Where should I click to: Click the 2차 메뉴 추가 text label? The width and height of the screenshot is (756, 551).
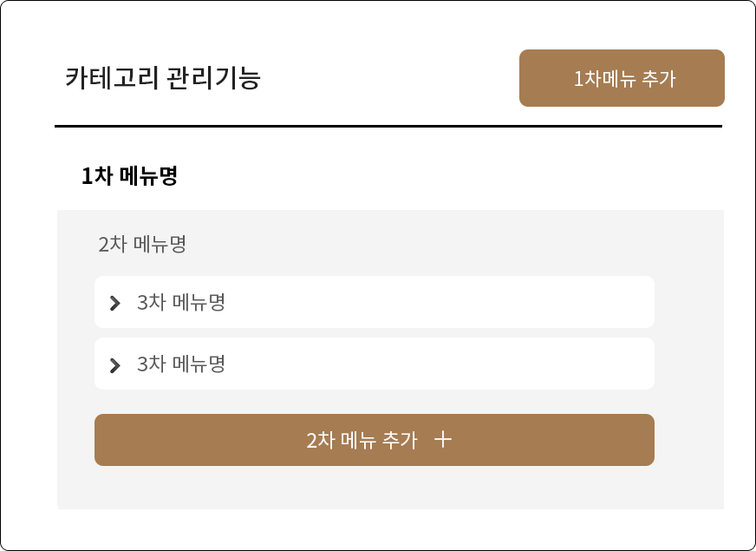(x=362, y=440)
